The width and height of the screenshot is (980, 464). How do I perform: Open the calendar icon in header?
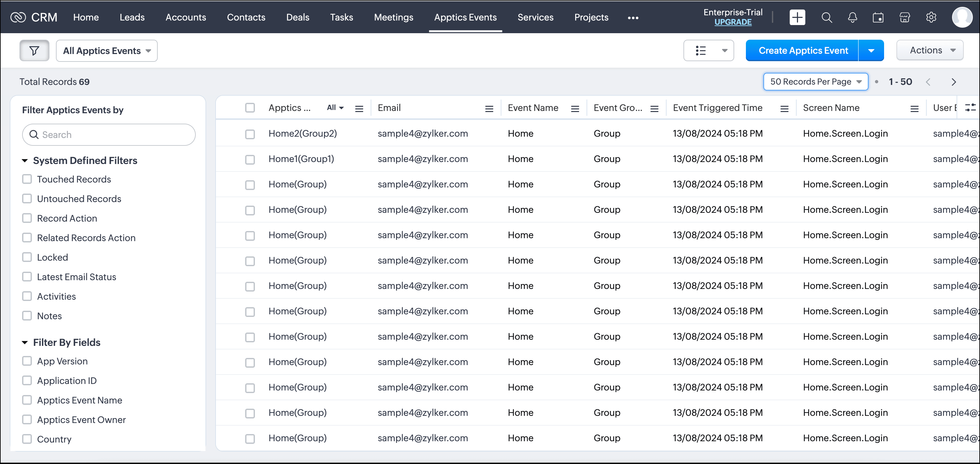tap(878, 18)
